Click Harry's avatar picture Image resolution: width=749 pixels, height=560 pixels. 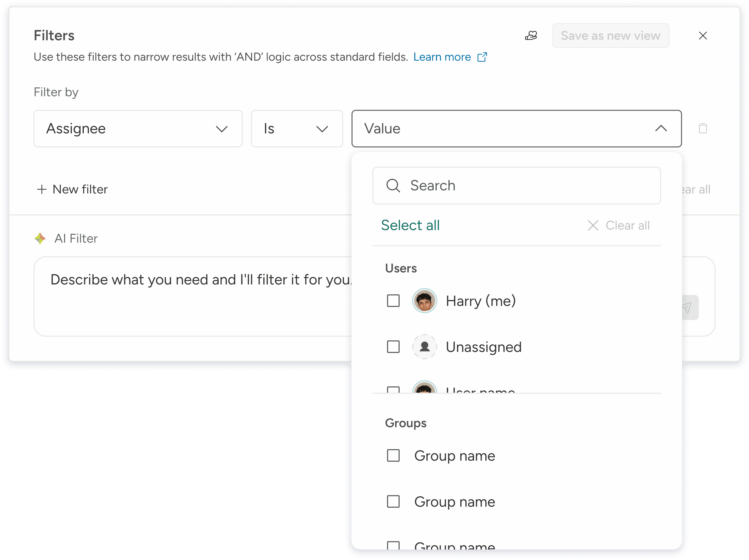click(424, 301)
